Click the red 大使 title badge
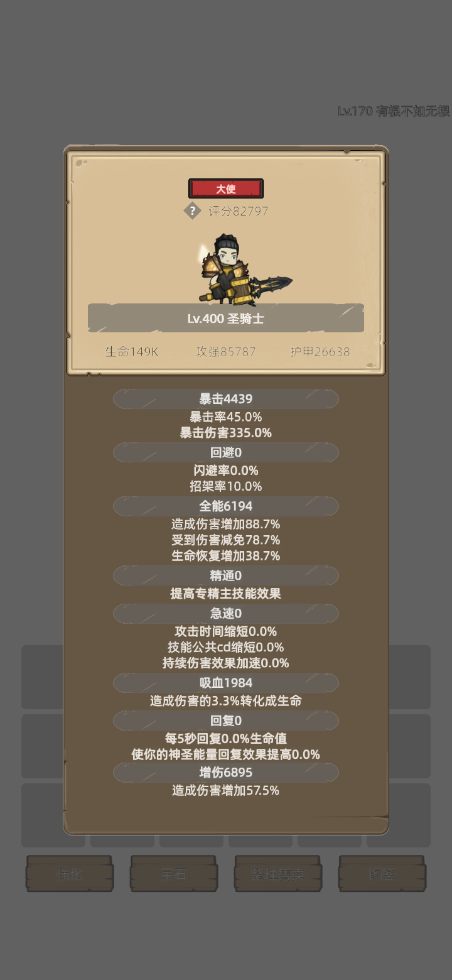 [226, 189]
